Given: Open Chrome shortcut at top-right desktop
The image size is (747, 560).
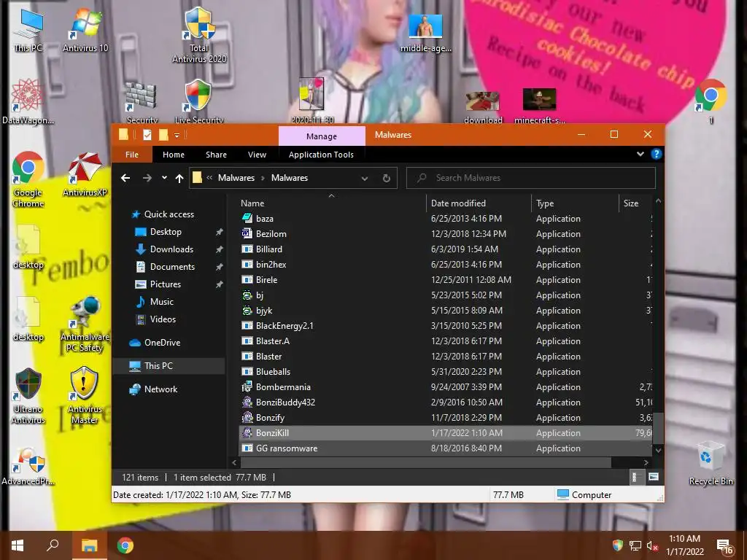Looking at the screenshot, I should (711, 101).
